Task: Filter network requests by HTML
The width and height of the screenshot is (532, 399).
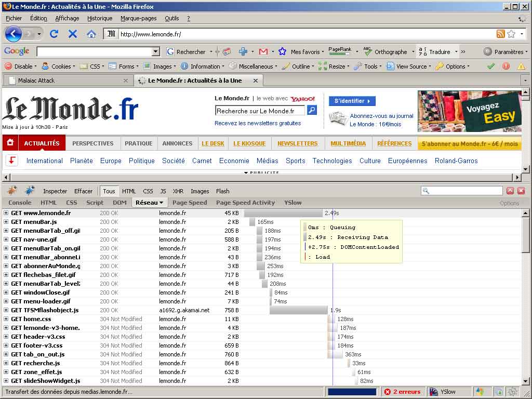Action: click(129, 191)
